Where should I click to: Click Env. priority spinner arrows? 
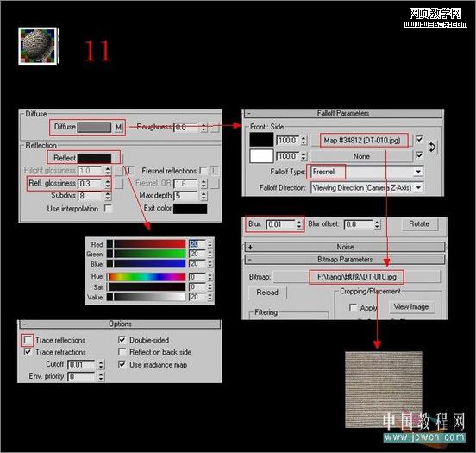pos(101,377)
